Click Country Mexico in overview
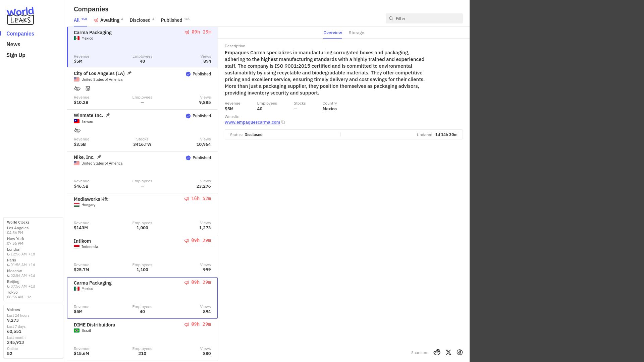This screenshot has height=362, width=644. 330,109
